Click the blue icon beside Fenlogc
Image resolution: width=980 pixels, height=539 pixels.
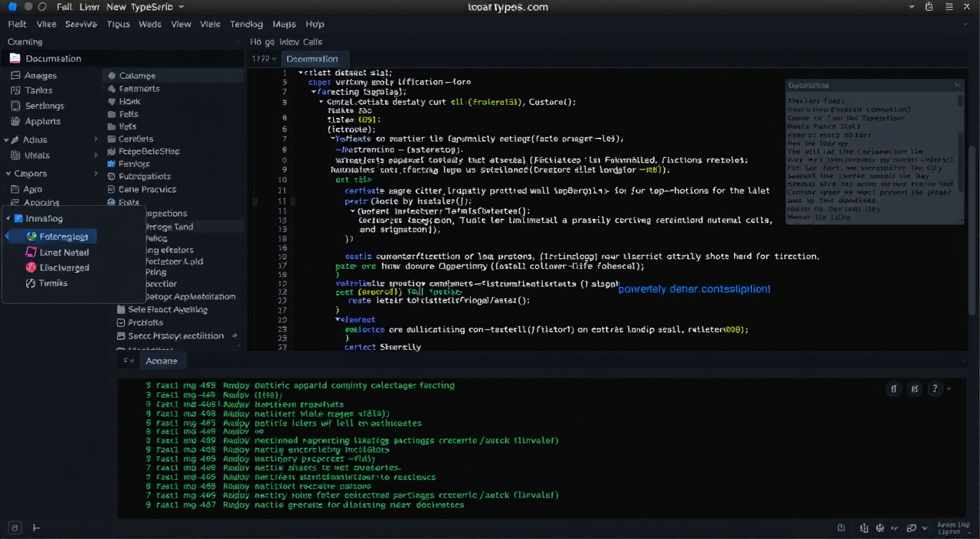[112, 164]
